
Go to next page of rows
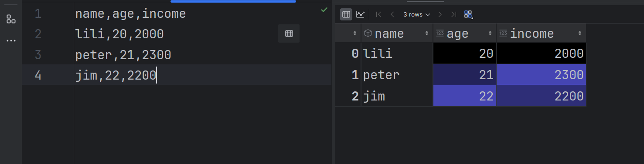440,14
